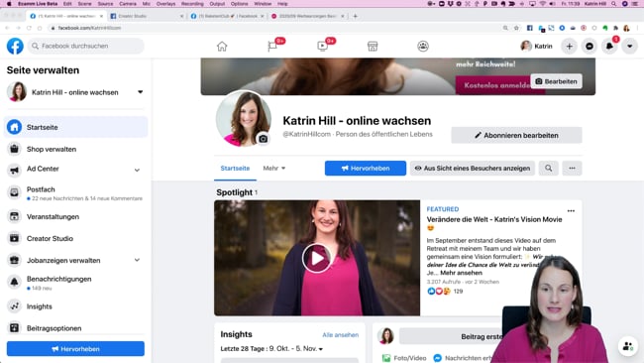Screen dimensions: 644x363
Task: Open the notifications bell icon
Action: click(609, 47)
